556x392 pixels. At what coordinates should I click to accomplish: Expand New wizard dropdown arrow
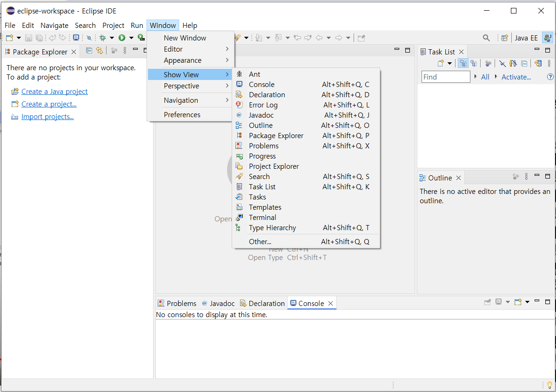[x=19, y=38]
